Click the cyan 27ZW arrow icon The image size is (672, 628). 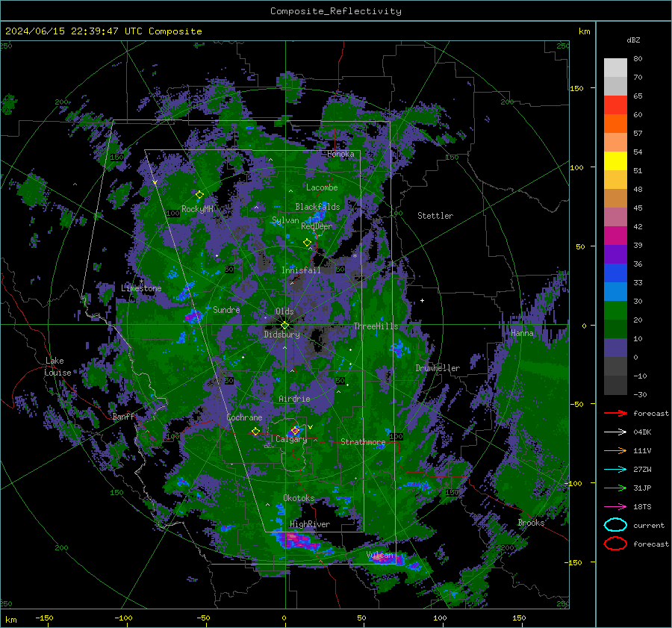coord(615,470)
